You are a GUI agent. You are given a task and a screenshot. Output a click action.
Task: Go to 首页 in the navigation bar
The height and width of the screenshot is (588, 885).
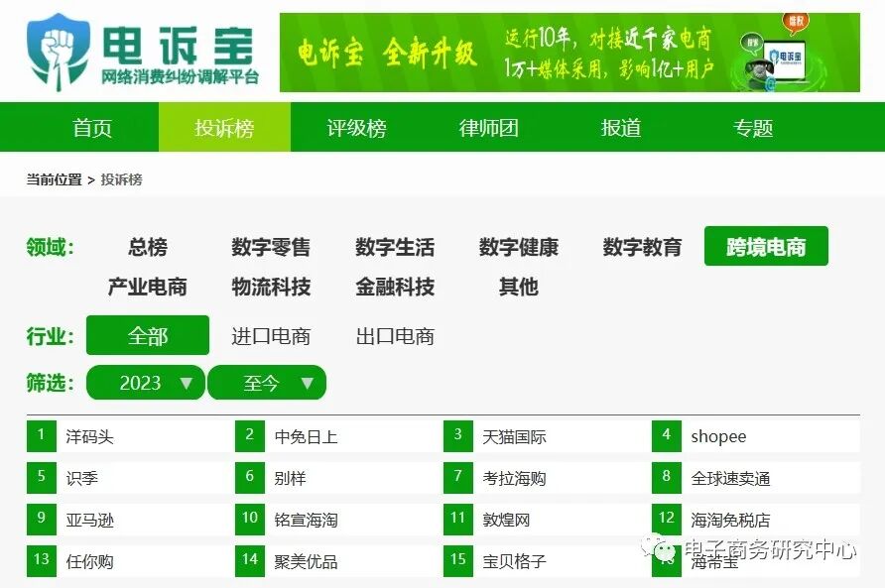pos(92,127)
